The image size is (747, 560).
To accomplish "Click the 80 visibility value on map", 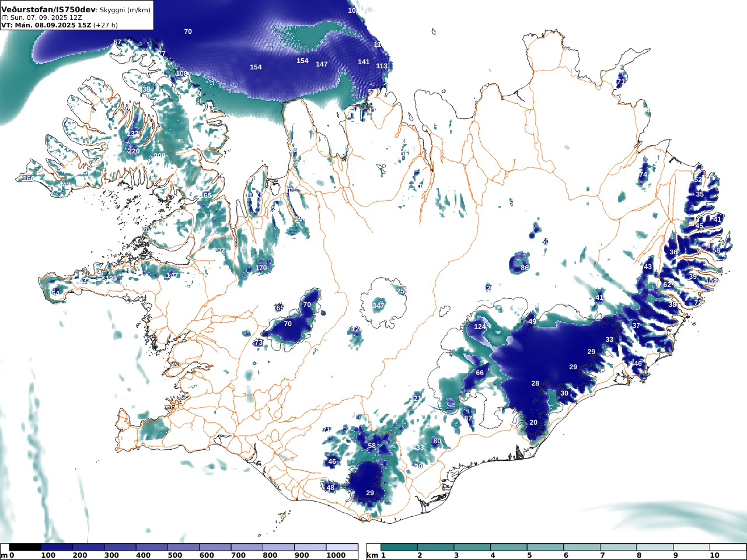I will coord(437,441).
